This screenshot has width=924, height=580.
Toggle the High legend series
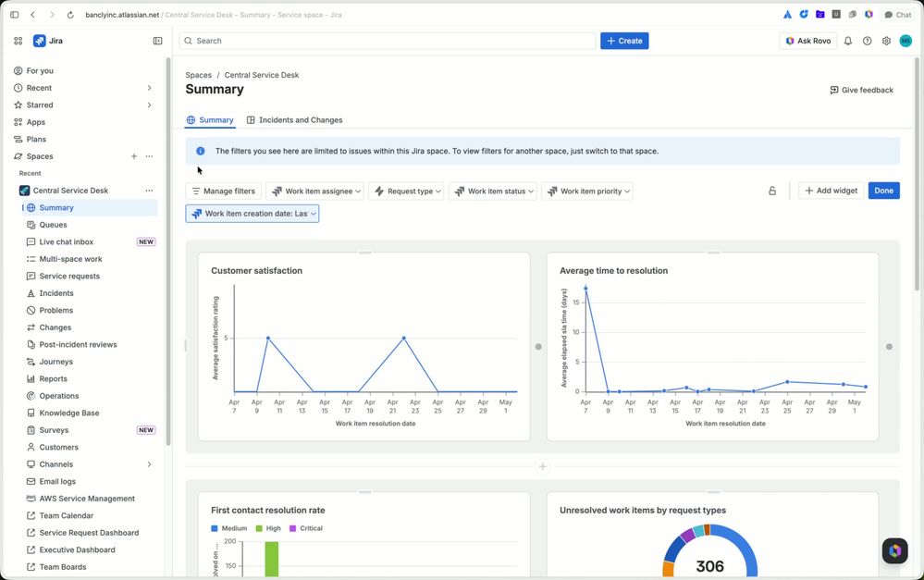(x=269, y=528)
